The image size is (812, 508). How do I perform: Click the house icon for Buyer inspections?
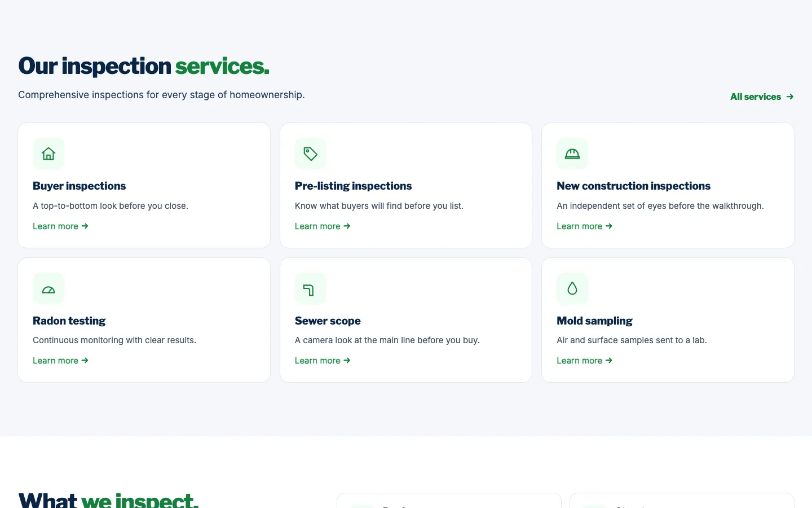[x=48, y=154]
